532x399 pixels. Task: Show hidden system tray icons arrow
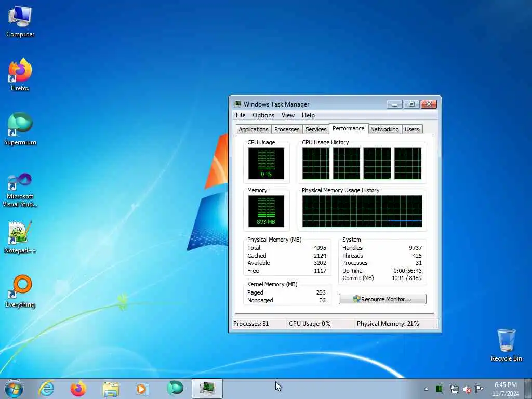[x=426, y=389]
